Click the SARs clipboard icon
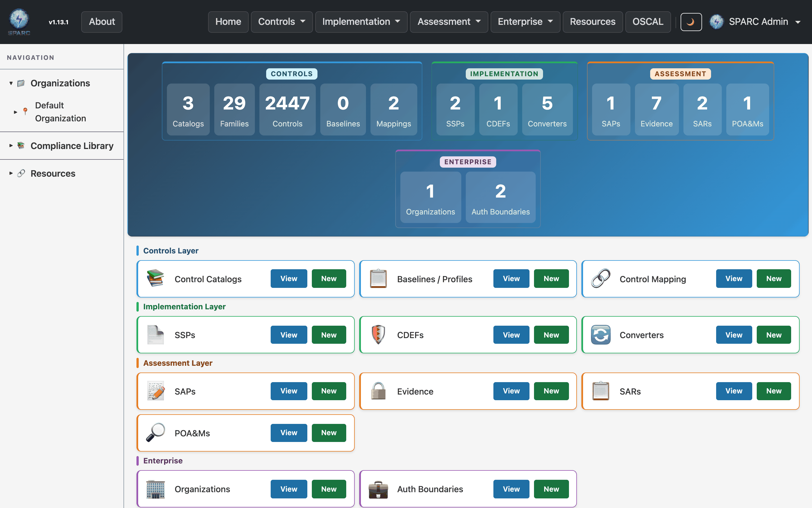This screenshot has width=812, height=508. 601,391
